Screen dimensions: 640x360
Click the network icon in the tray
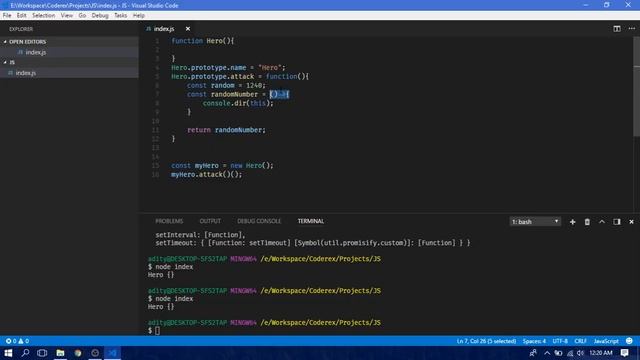point(570,353)
